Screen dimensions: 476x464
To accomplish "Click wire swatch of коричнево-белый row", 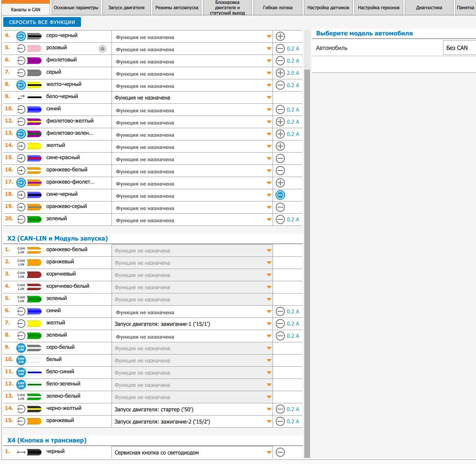I will [34, 287].
